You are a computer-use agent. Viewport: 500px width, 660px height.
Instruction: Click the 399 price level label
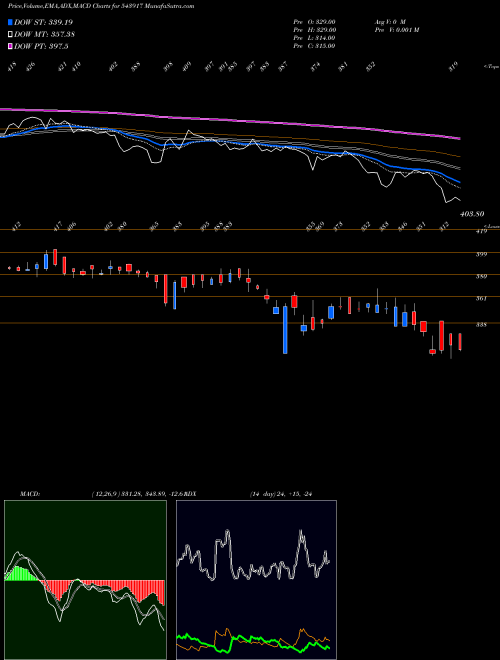[x=481, y=254]
